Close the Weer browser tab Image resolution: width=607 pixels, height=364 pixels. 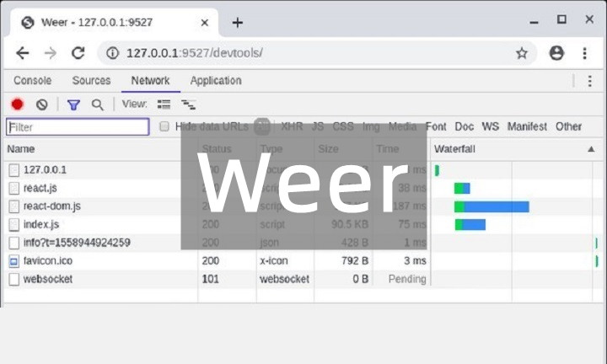(x=205, y=23)
